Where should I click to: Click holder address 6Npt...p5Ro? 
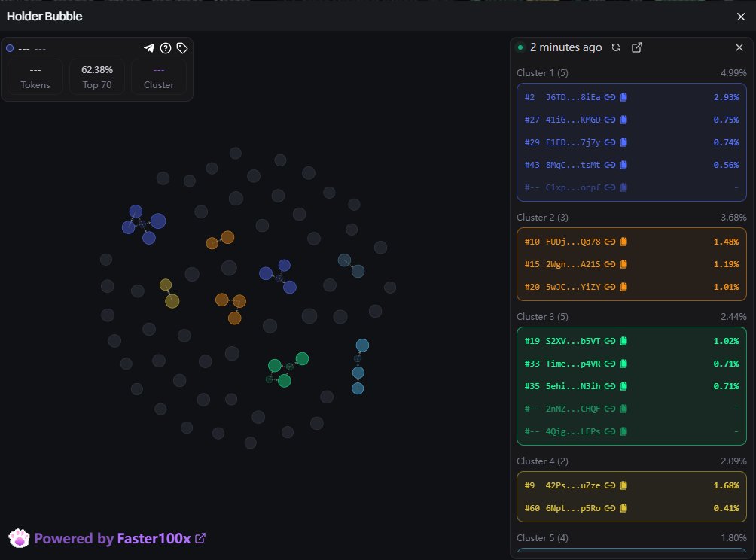[x=573, y=508]
